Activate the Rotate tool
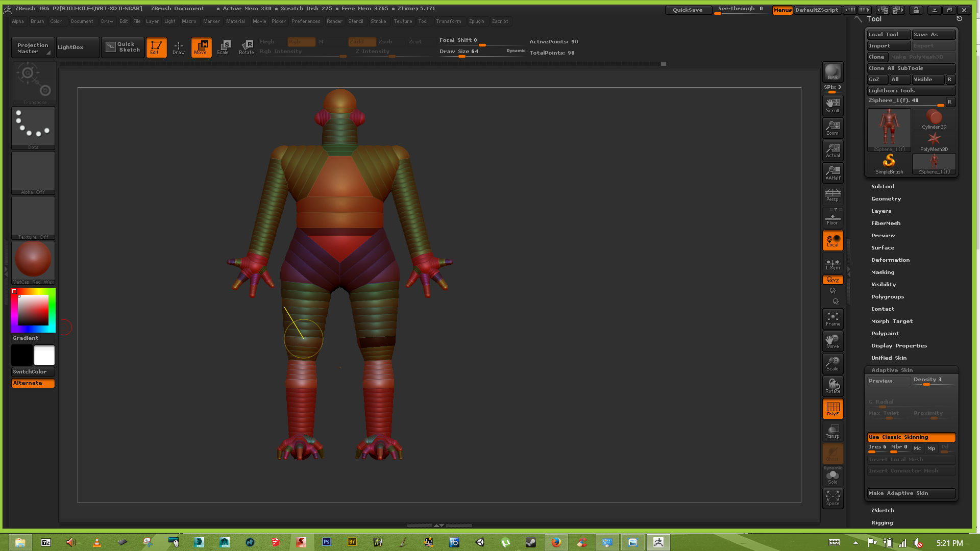 (x=247, y=47)
